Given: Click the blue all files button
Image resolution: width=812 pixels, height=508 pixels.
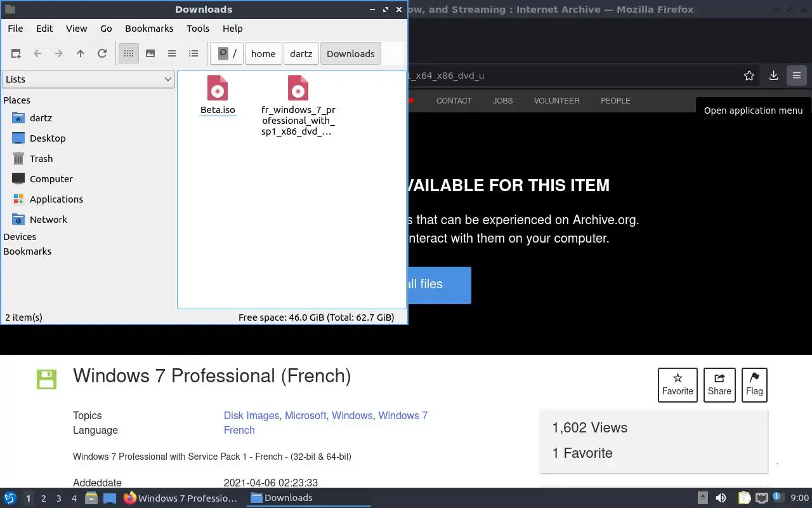Looking at the screenshot, I should (439, 285).
